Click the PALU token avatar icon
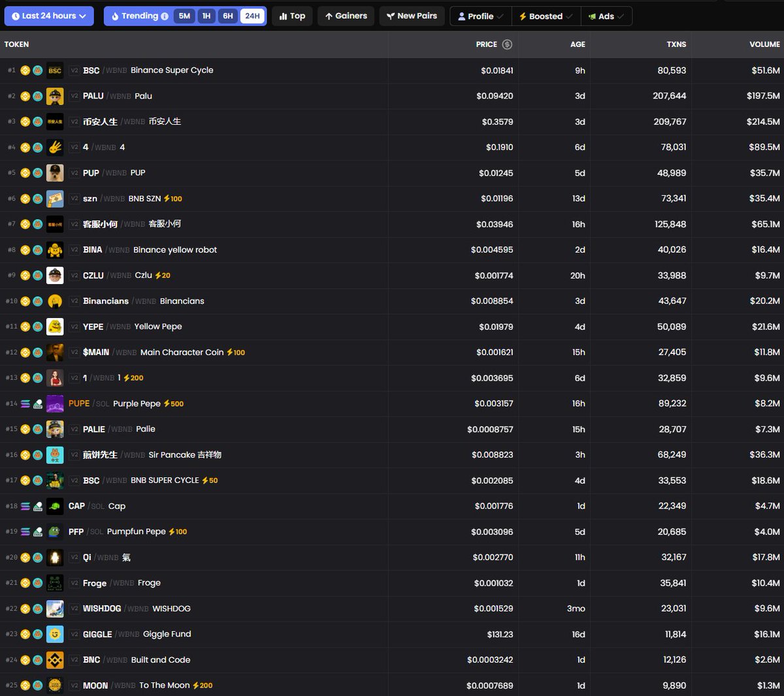Viewport: 784px width, 696px height. point(55,96)
